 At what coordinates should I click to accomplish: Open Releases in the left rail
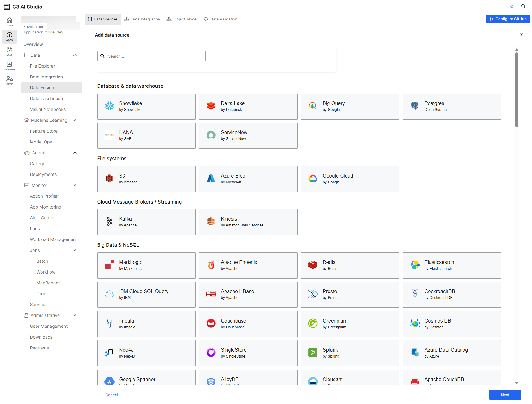(9, 66)
